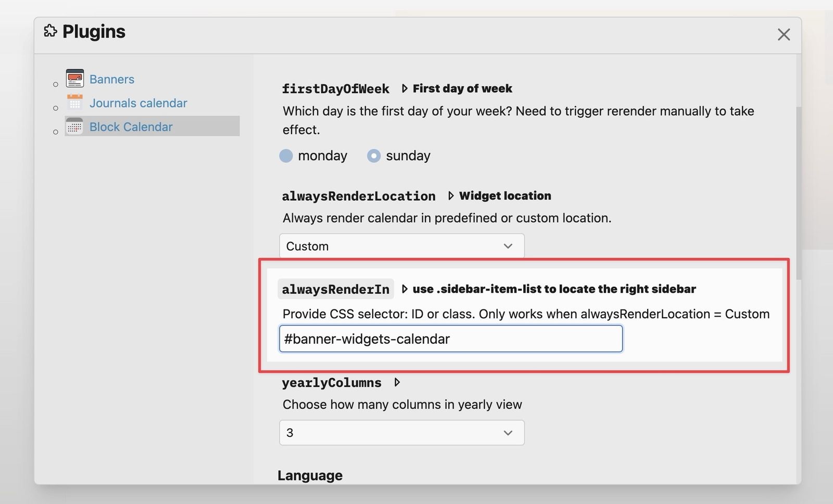This screenshot has height=504, width=833.
Task: Expand the firstDayOfWeek disclosure triangle
Action: tap(405, 88)
